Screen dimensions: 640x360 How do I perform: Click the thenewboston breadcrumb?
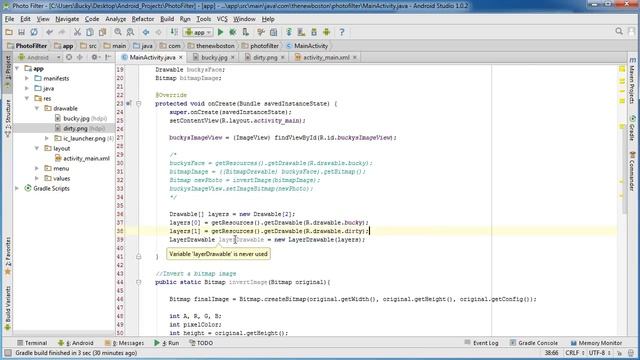(x=211, y=46)
